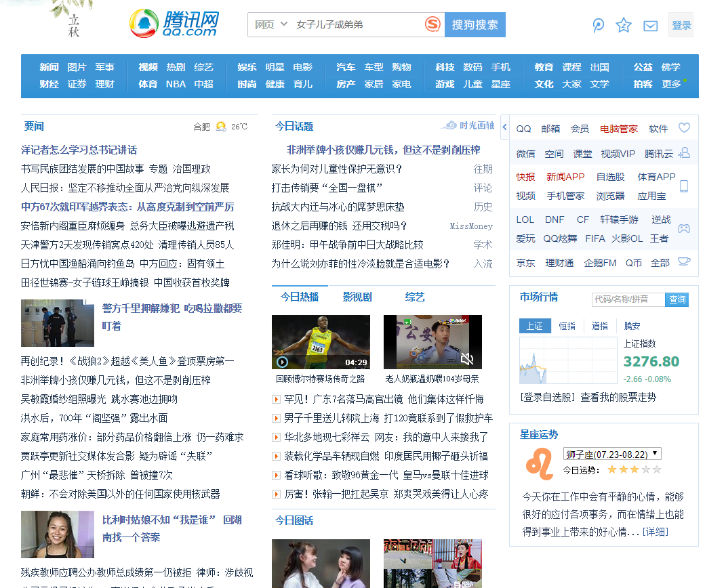Click the 上证指数 chart thumbnail
705x588 pixels.
pyautogui.click(x=568, y=360)
